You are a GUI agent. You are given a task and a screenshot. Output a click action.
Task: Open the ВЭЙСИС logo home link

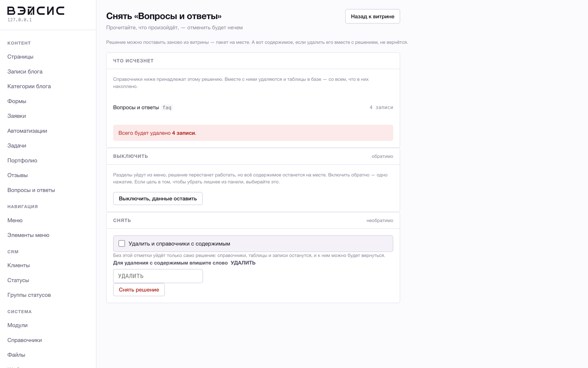pos(36,11)
